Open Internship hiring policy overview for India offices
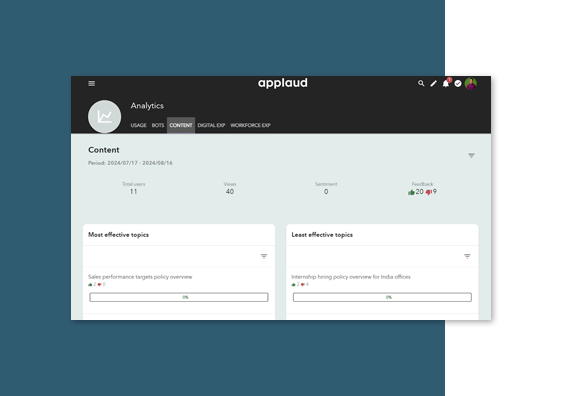 point(351,277)
